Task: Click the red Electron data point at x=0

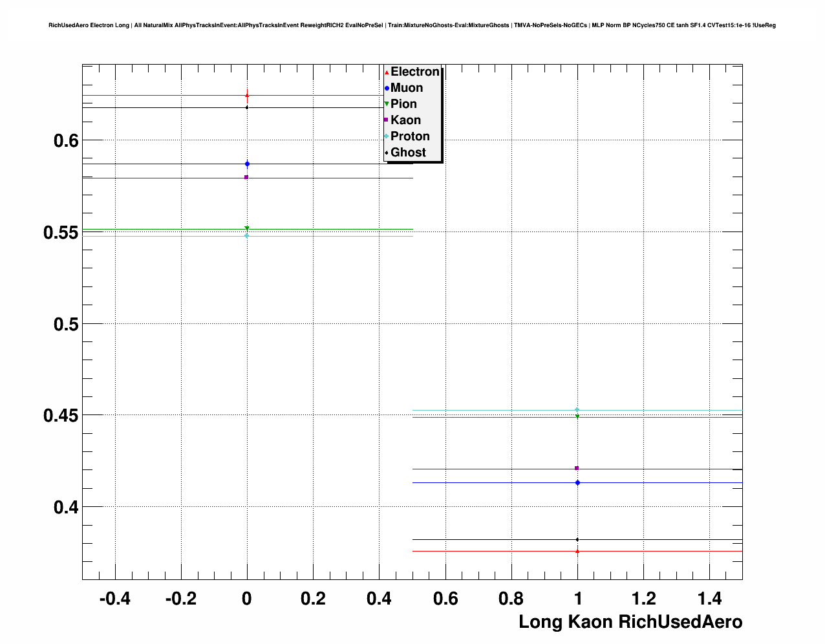Action: point(247,95)
